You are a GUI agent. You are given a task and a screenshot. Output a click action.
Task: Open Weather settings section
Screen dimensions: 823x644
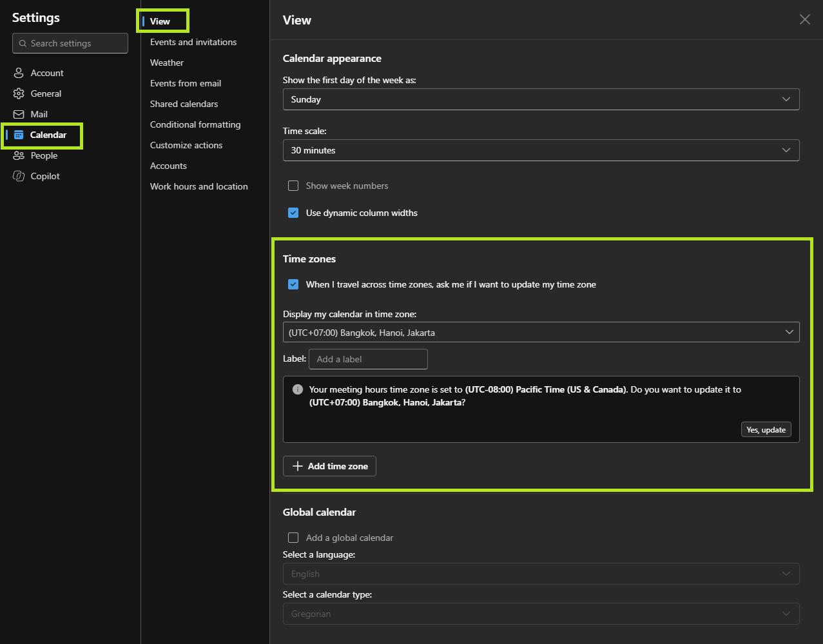pyautogui.click(x=167, y=63)
